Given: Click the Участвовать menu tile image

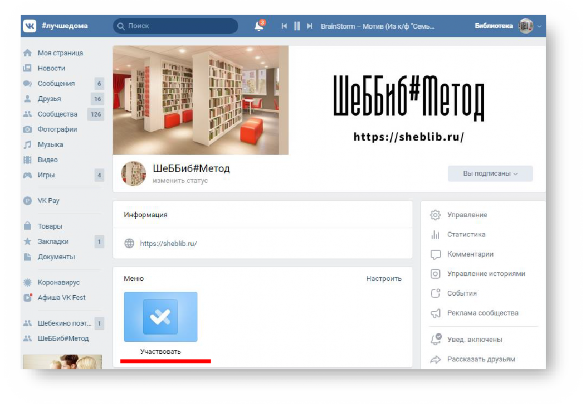Looking at the screenshot, I should (x=160, y=317).
